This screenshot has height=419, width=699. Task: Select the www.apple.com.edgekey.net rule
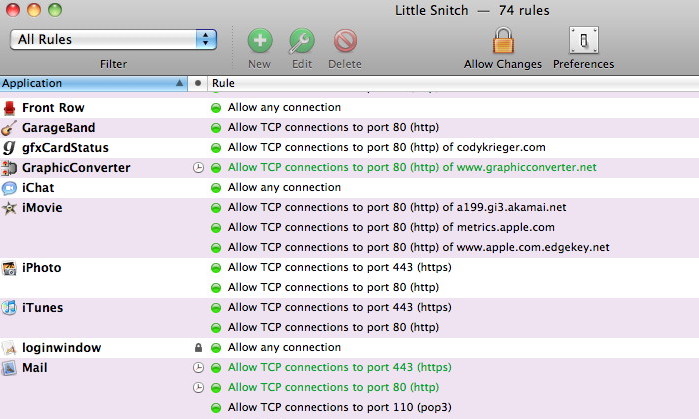coord(419,247)
